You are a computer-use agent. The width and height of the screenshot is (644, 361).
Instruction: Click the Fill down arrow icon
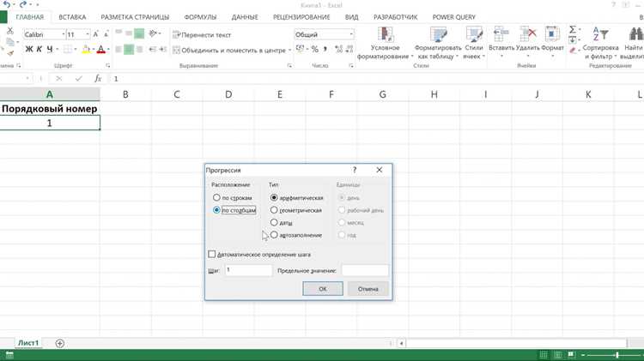[x=573, y=39]
